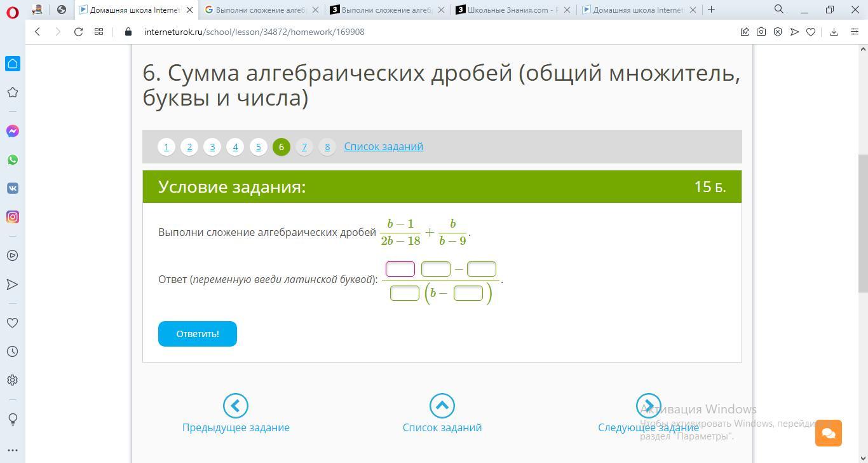Click the Opera menu logo
The height and width of the screenshot is (463, 868).
coord(12,11)
